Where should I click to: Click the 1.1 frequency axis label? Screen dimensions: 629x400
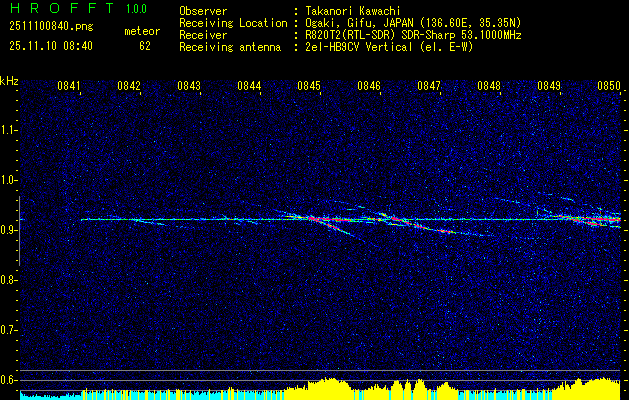(7, 130)
